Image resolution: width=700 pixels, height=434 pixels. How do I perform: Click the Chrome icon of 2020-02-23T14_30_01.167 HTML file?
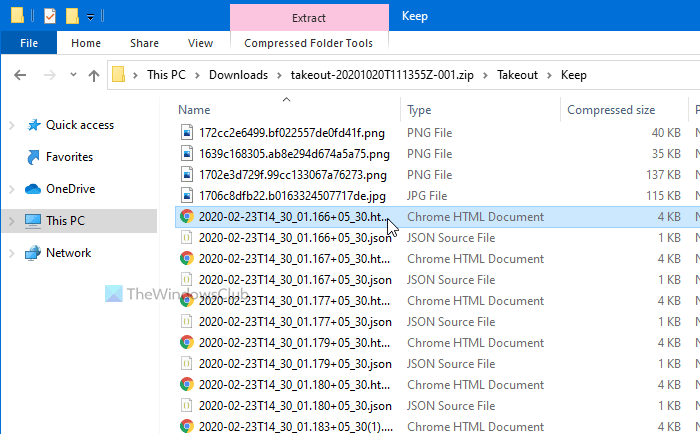tap(185, 259)
